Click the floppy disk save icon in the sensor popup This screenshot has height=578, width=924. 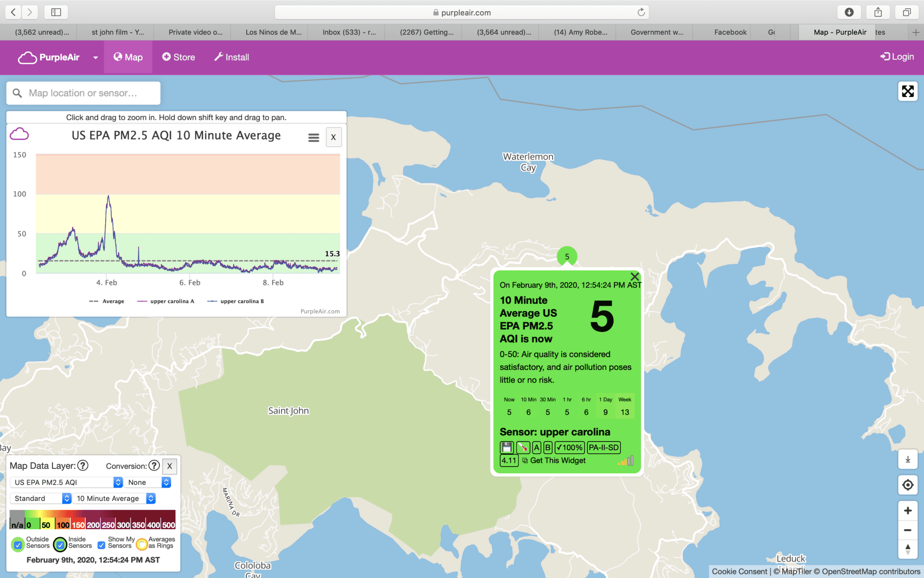pyautogui.click(x=507, y=447)
